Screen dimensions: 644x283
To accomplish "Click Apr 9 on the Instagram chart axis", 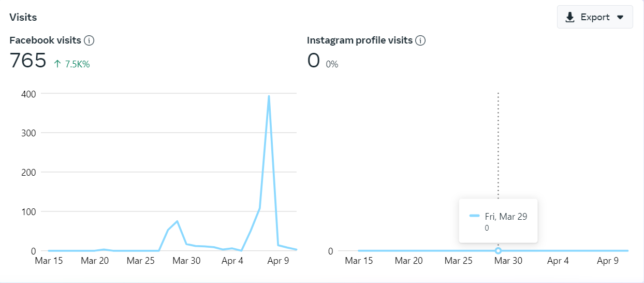I will tap(607, 261).
